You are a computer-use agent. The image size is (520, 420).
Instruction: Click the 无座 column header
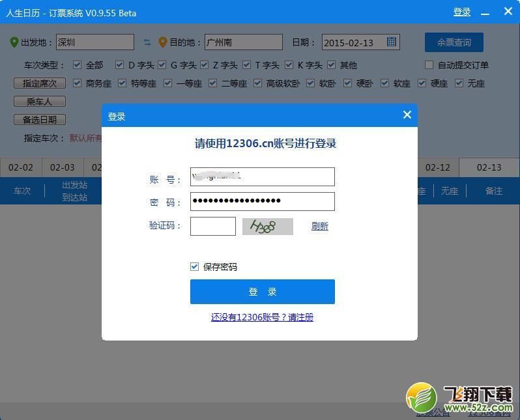[x=450, y=191]
